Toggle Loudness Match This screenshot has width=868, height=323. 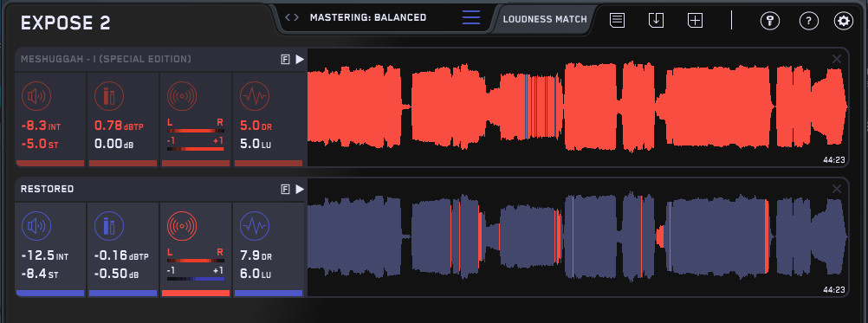545,19
